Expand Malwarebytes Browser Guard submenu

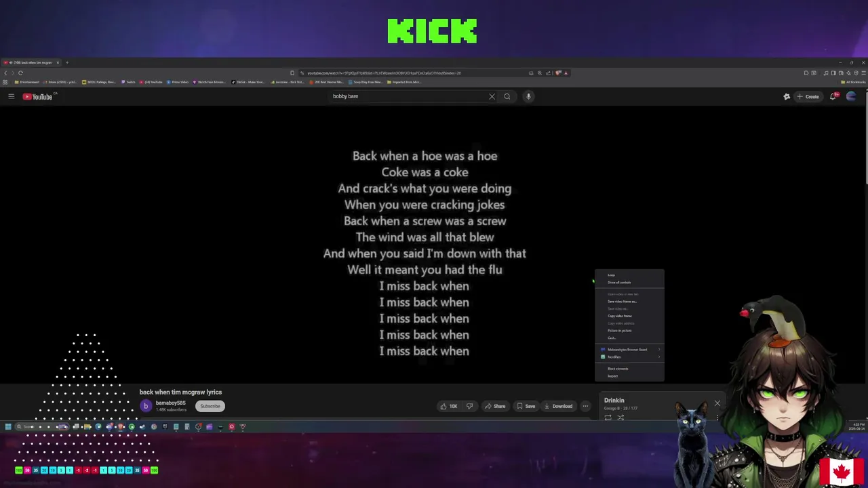629,350
